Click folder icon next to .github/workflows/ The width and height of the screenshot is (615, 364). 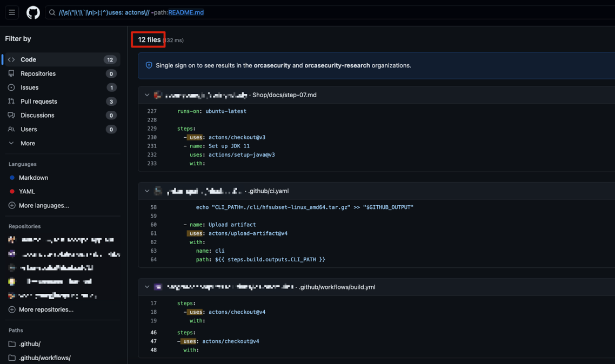point(12,358)
